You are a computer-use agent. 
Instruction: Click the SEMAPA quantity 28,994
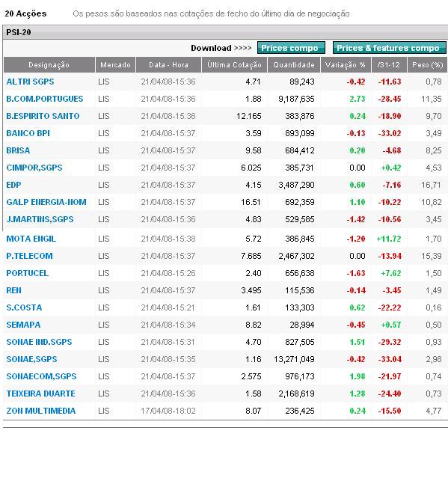click(302, 325)
